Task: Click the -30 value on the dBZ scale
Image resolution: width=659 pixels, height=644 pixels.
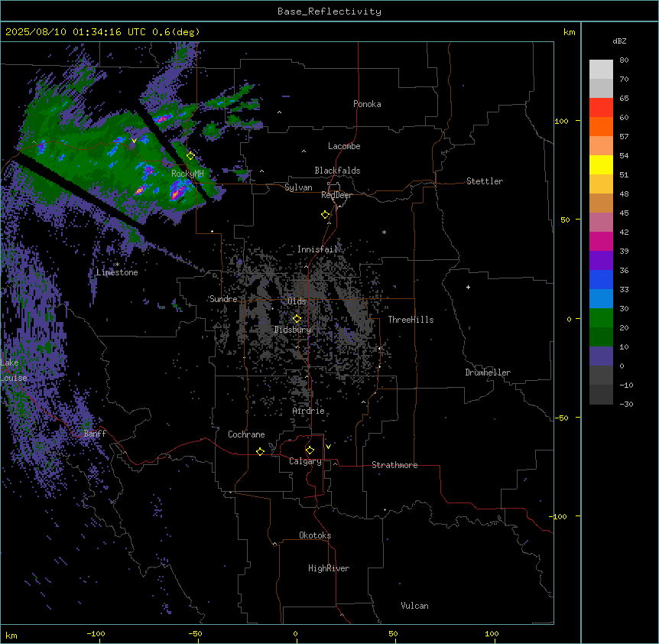Action: coord(626,405)
